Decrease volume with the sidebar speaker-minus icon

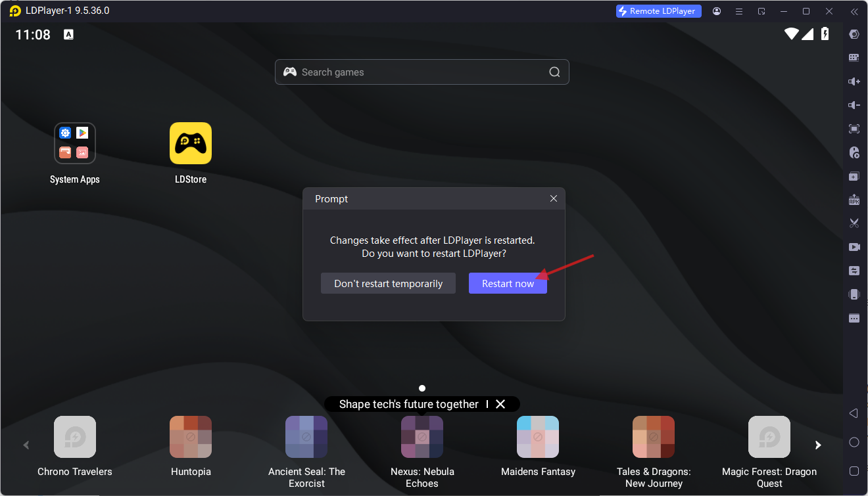[854, 105]
